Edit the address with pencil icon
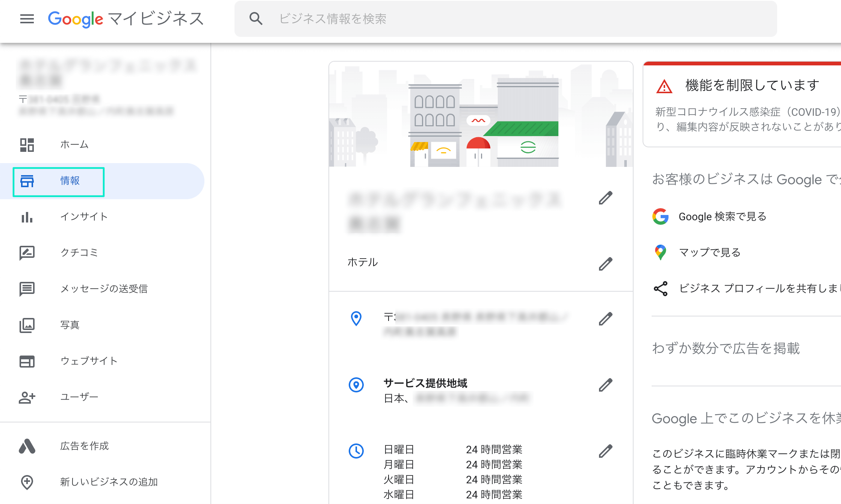 pyautogui.click(x=606, y=319)
